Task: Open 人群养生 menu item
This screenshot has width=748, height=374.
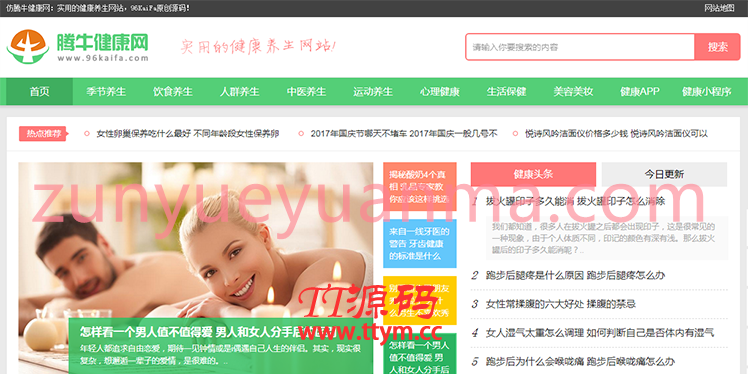Action: click(239, 92)
